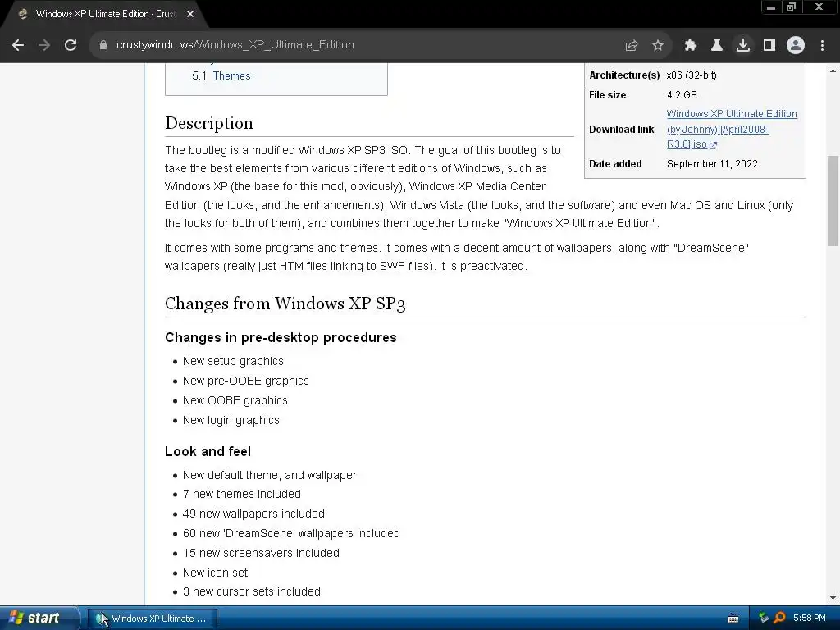The height and width of the screenshot is (630, 840).
Task: Click the external link icon after .iso
Action: (713, 145)
